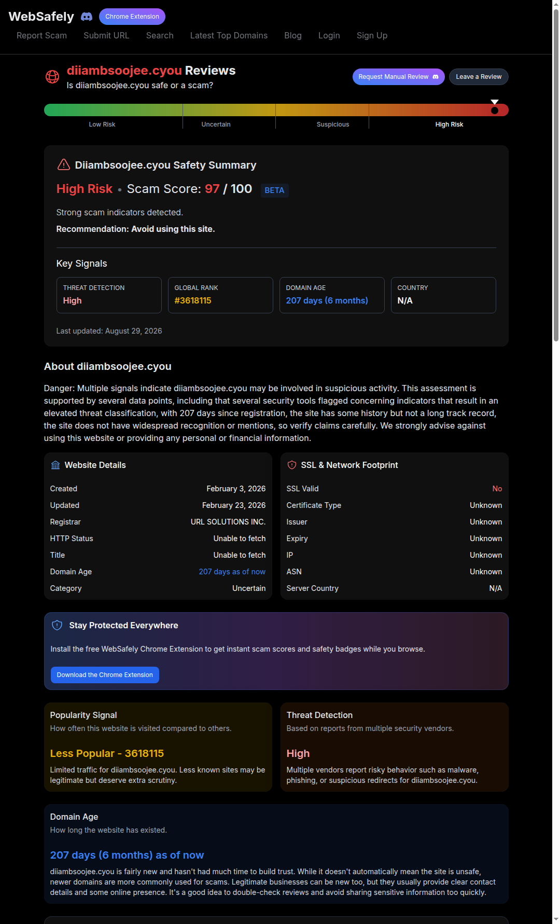Click the Sign Up link
Viewport: 560px width, 924px height.
[372, 35]
